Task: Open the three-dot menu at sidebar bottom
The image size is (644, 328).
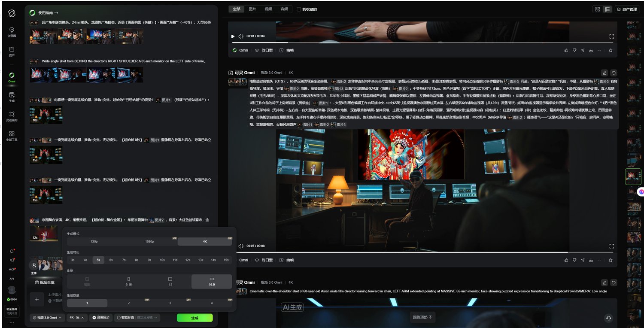Action: pyautogui.click(x=12, y=322)
